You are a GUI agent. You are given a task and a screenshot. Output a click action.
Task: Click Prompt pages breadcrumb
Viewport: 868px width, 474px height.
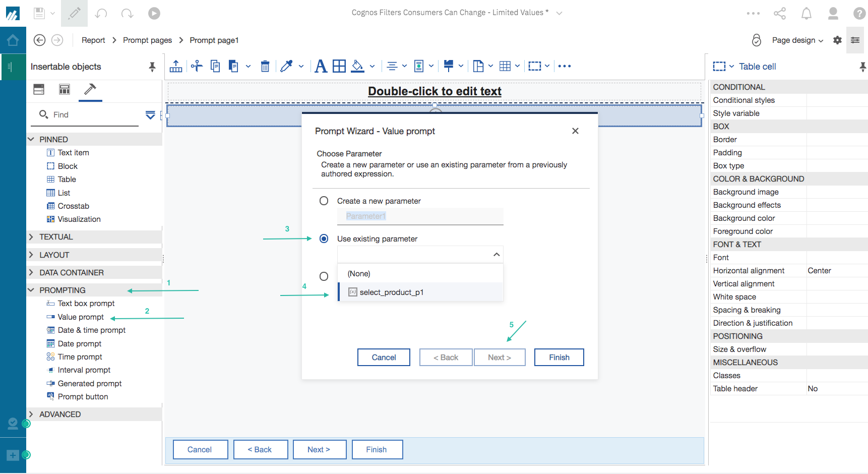coord(147,40)
